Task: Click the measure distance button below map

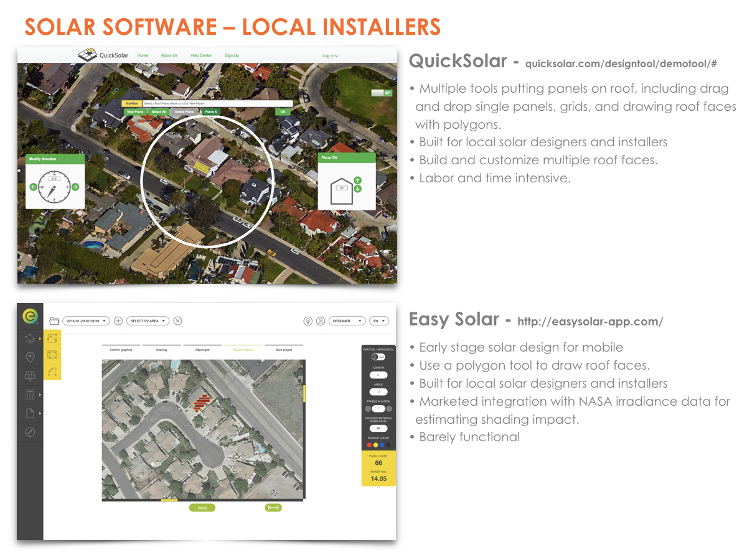Action: 273,508
